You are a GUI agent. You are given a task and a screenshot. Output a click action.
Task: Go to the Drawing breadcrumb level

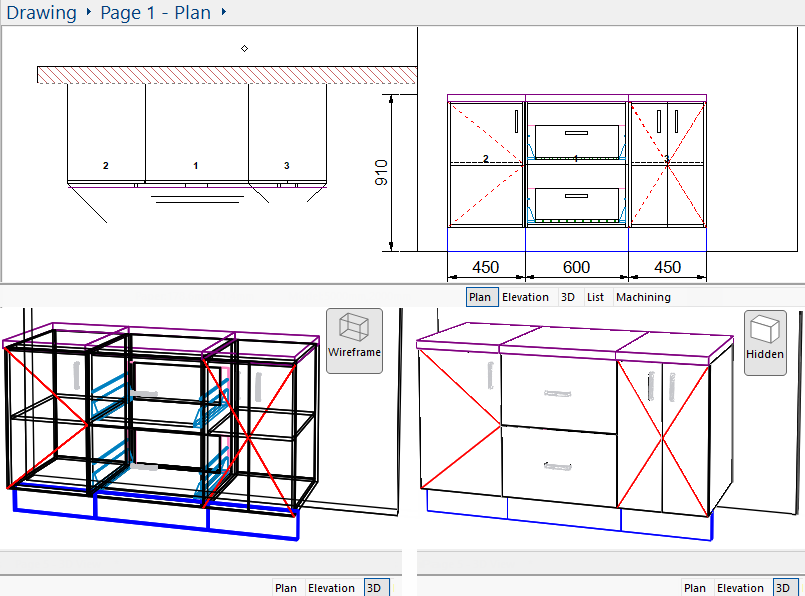(x=41, y=13)
